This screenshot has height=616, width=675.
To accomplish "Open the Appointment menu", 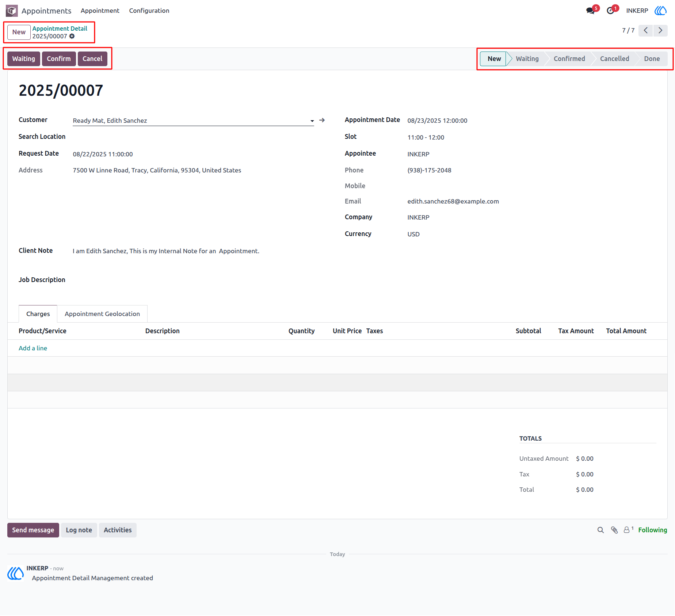I will [100, 11].
